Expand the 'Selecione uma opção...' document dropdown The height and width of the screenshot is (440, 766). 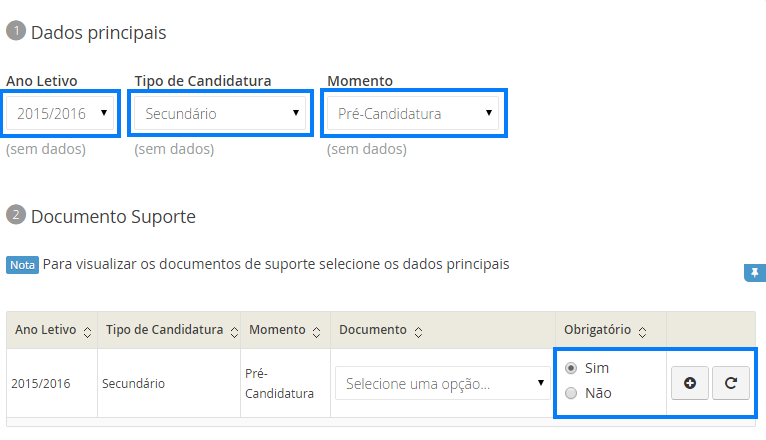click(443, 383)
